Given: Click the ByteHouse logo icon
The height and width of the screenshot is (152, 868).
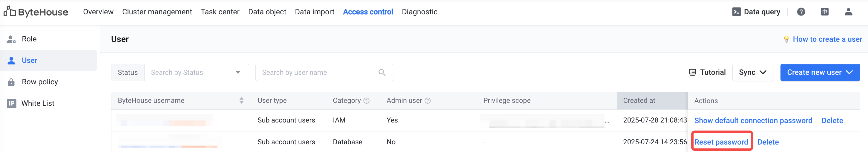Looking at the screenshot, I should (x=10, y=11).
